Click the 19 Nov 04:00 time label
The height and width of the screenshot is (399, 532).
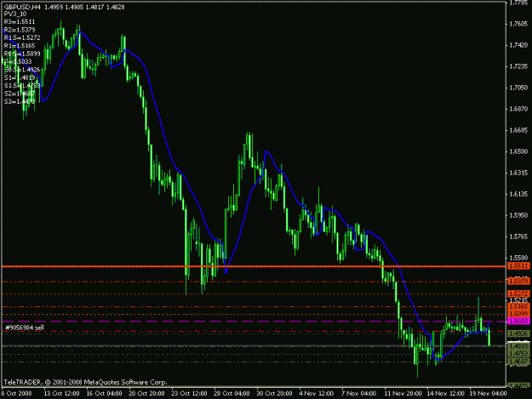point(488,393)
